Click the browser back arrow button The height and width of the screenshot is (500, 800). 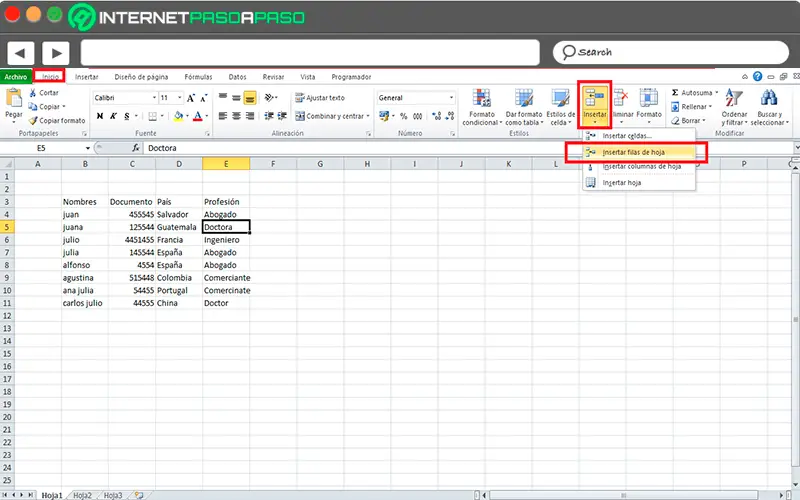(x=21, y=53)
